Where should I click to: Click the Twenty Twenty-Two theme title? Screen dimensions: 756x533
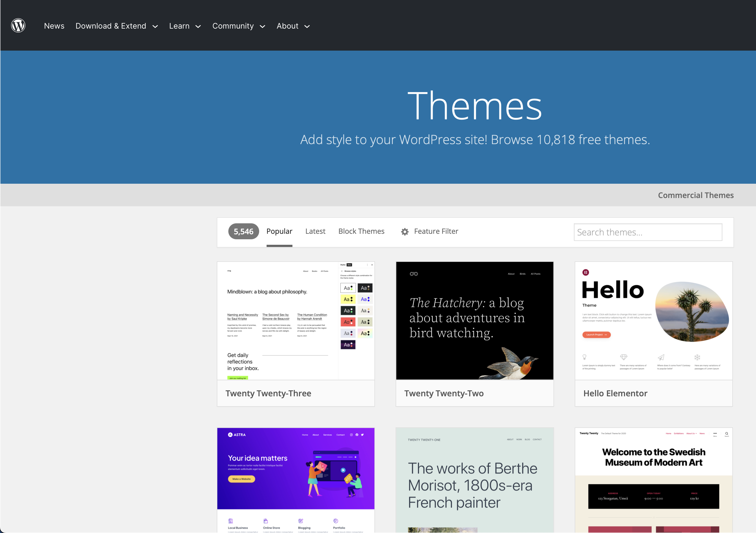point(444,393)
